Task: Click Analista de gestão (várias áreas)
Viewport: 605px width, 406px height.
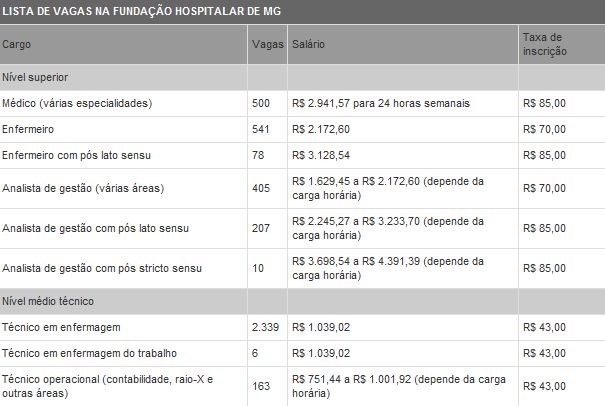Action: click(x=83, y=188)
